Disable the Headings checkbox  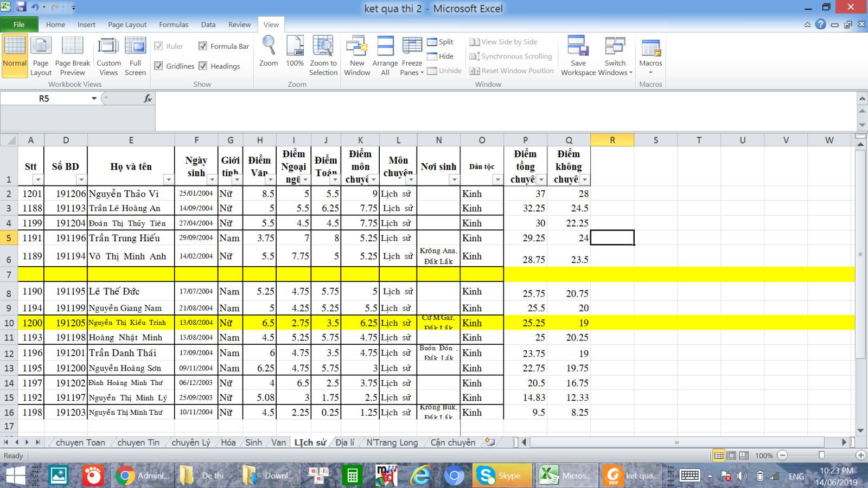(203, 66)
